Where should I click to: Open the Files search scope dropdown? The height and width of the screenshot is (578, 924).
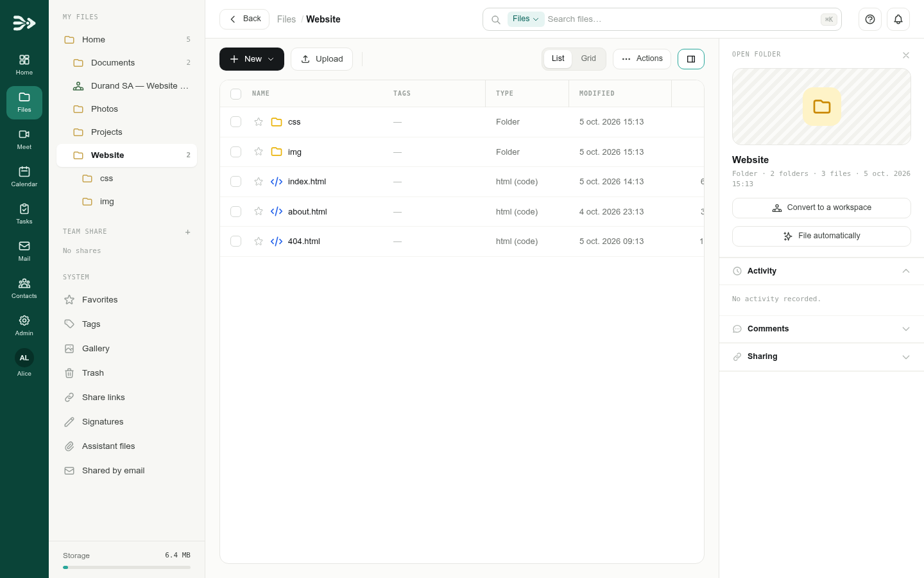coord(526,19)
